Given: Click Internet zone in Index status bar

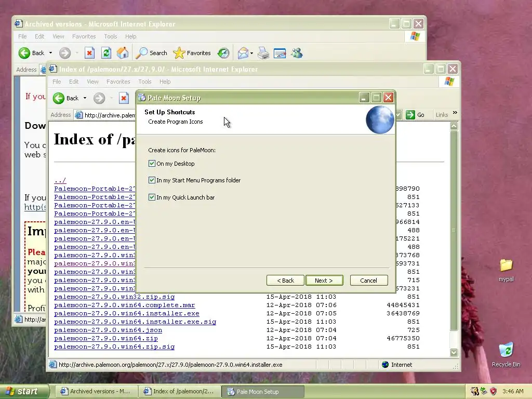Looking at the screenshot, I should [397, 365].
